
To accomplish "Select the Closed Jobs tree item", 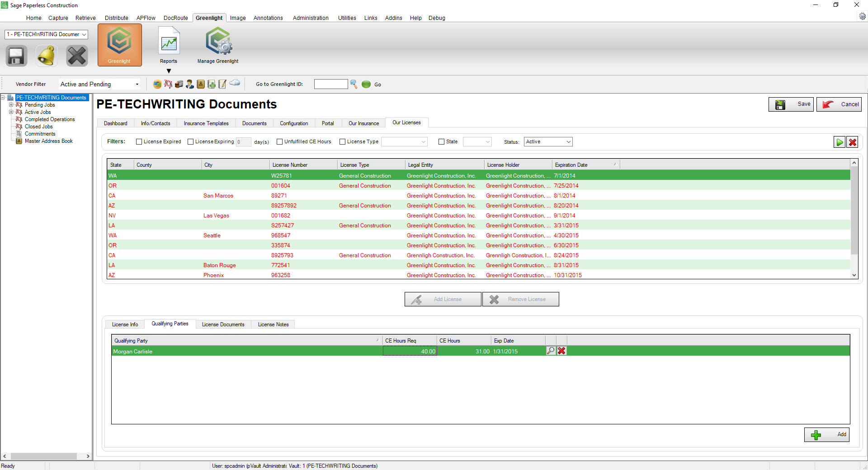I will coord(38,127).
